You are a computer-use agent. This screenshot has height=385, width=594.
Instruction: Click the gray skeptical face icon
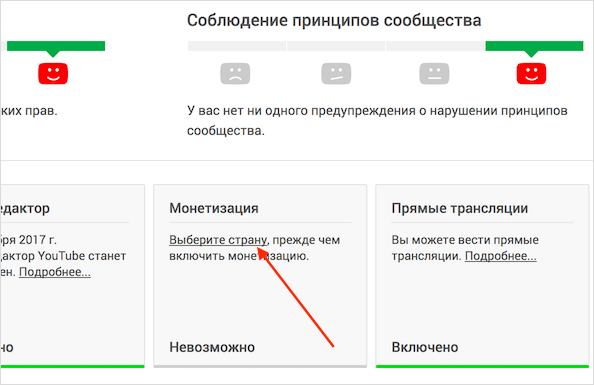click(x=336, y=73)
